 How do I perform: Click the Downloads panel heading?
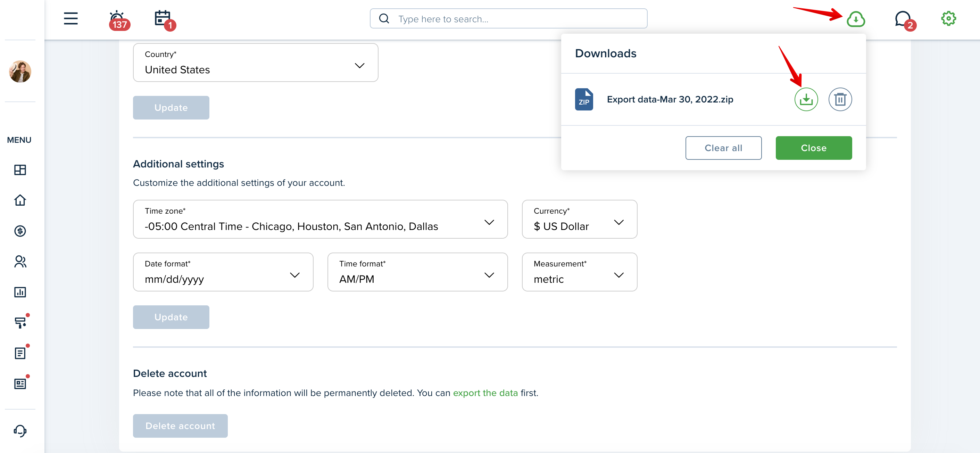[x=606, y=53]
